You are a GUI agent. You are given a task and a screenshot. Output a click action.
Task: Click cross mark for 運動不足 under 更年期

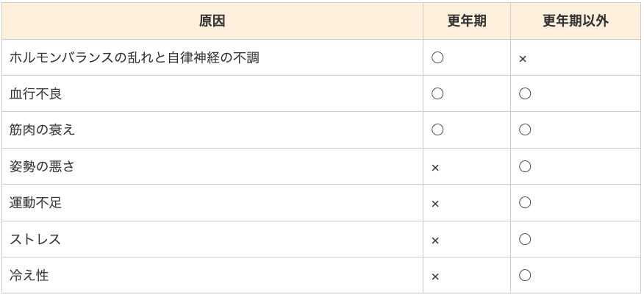pyautogui.click(x=435, y=205)
